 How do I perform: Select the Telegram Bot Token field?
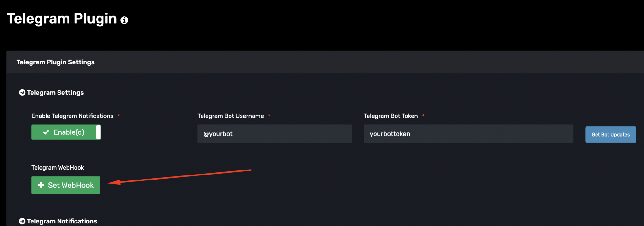(469, 134)
